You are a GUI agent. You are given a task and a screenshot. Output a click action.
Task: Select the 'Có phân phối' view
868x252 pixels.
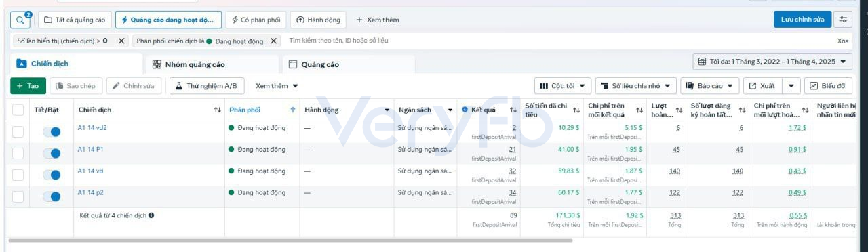(256, 20)
